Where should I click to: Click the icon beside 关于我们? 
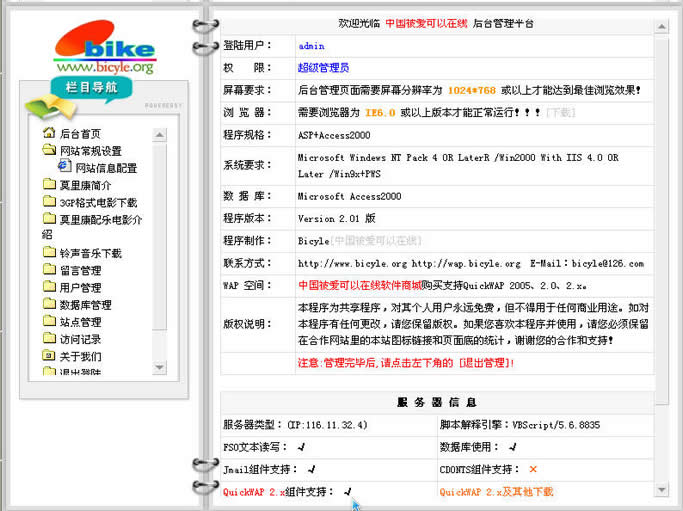[x=49, y=355]
